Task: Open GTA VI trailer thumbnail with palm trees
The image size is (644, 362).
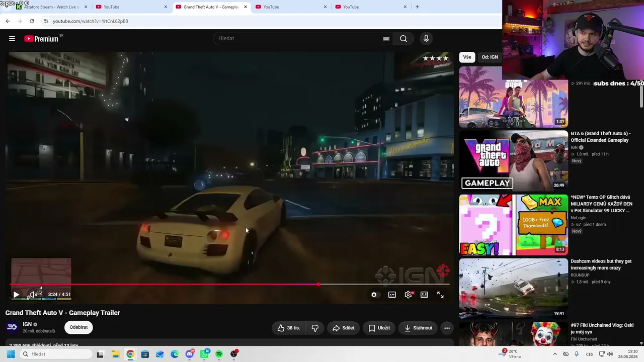Action: tap(513, 97)
